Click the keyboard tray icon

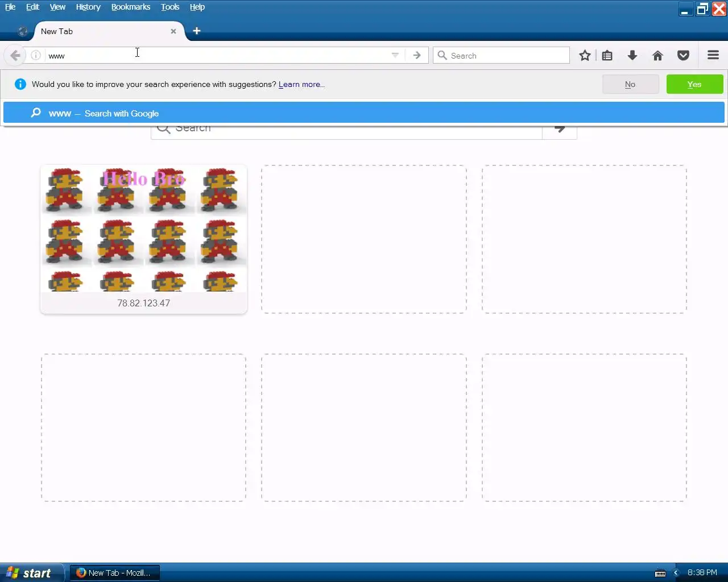coord(660,573)
